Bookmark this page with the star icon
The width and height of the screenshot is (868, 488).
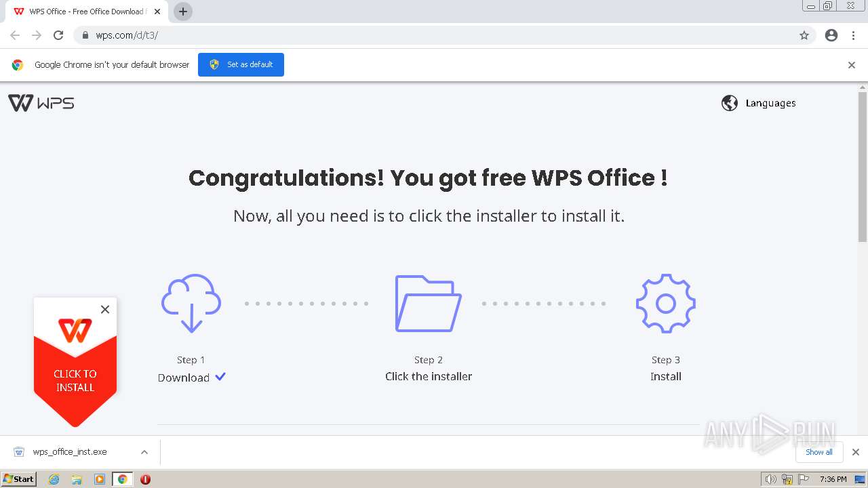[x=804, y=35]
